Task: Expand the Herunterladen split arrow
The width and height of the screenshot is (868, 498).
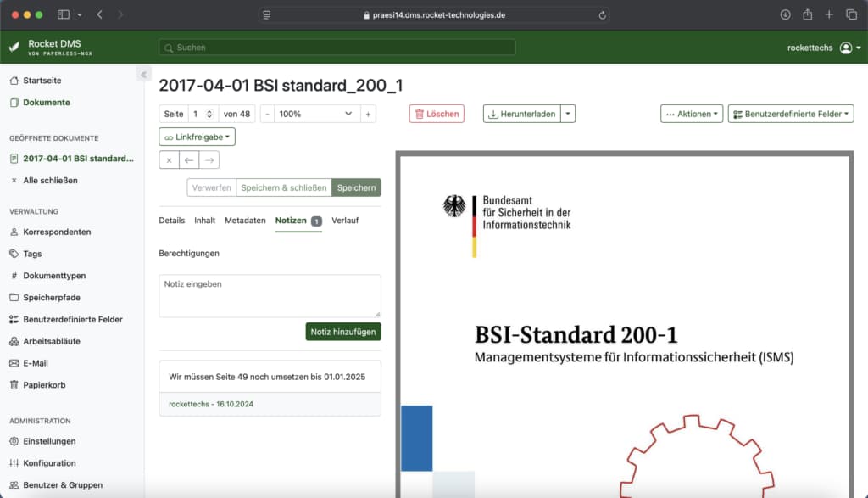Action: click(568, 114)
